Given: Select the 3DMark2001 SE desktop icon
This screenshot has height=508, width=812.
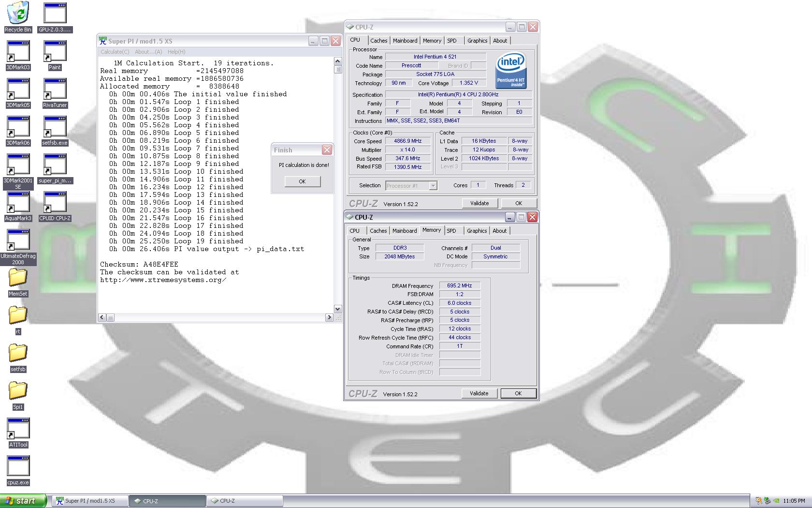Looking at the screenshot, I should [x=18, y=171].
